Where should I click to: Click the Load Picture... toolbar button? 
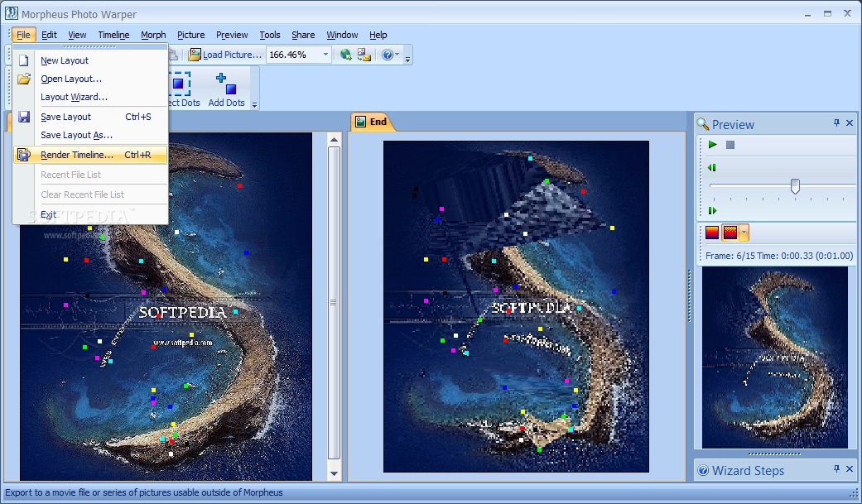[224, 55]
